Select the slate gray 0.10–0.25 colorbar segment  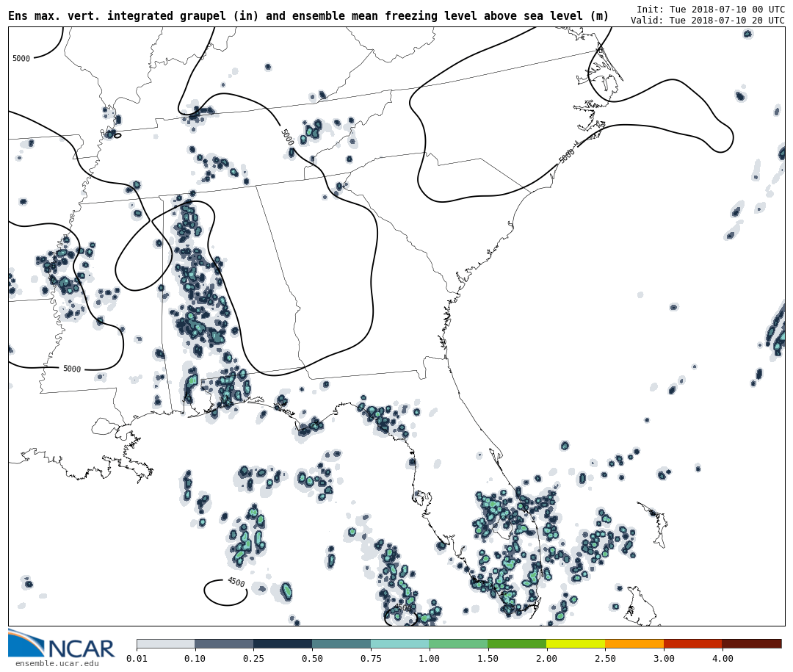(224, 643)
